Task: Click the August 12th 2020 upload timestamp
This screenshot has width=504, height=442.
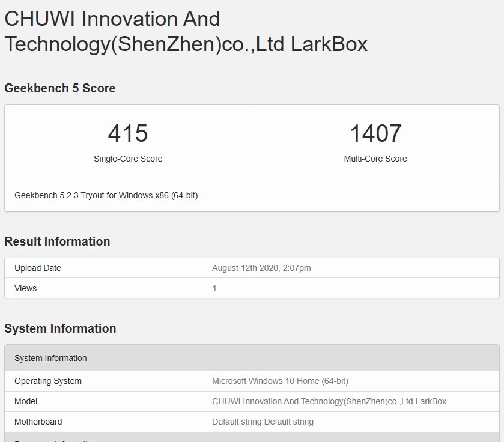Action: coord(261,268)
